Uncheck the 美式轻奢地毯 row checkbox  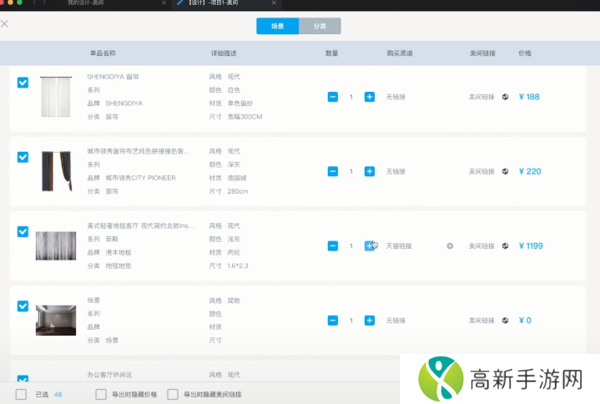[23, 232]
